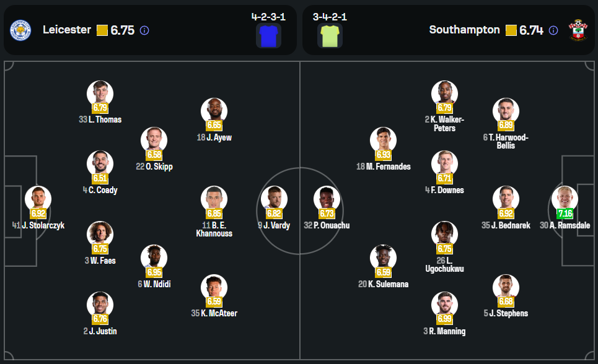Click Southampton's yellow kit shirt icon
Image resolution: width=598 pixels, height=364 pixels.
330,35
